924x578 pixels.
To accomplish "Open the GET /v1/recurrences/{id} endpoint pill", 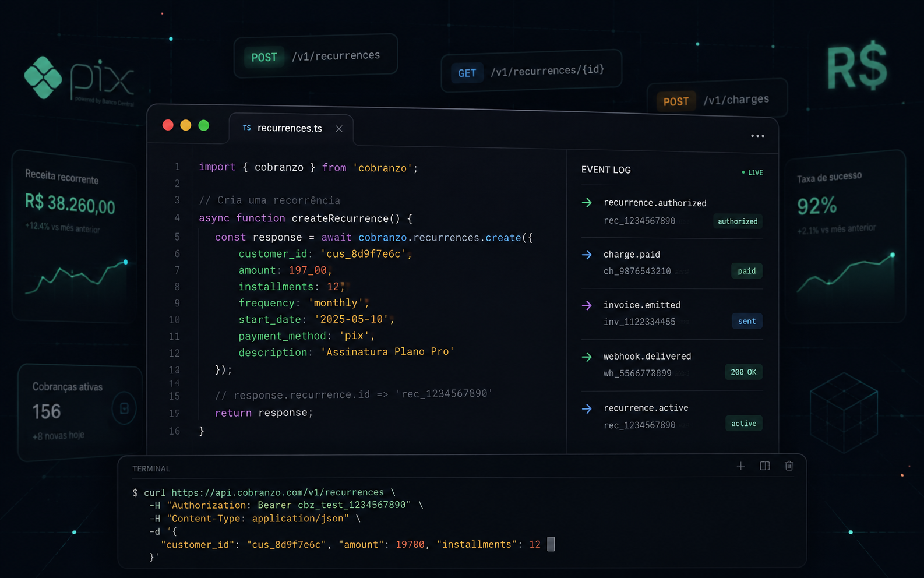I will point(531,71).
